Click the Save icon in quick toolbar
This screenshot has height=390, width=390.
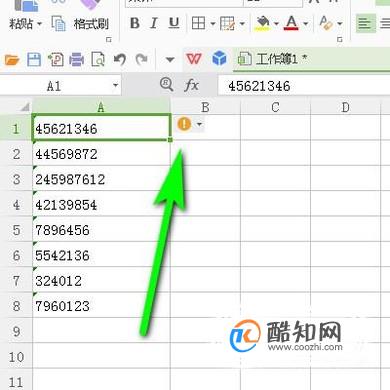point(34,60)
